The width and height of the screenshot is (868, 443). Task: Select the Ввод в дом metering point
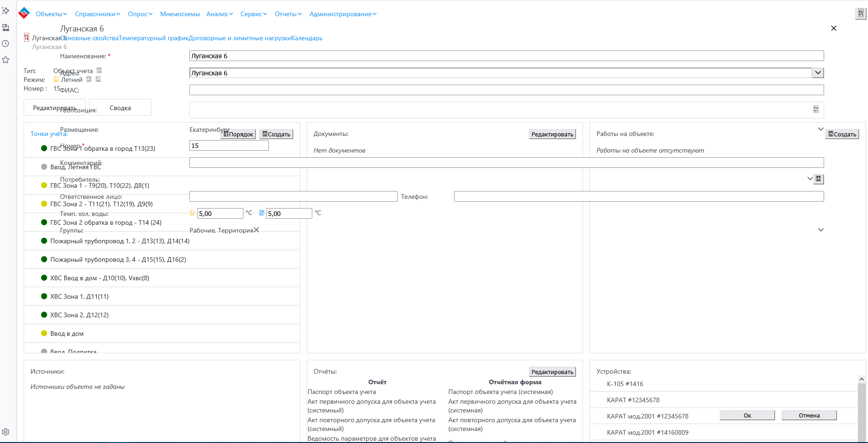pos(162,333)
